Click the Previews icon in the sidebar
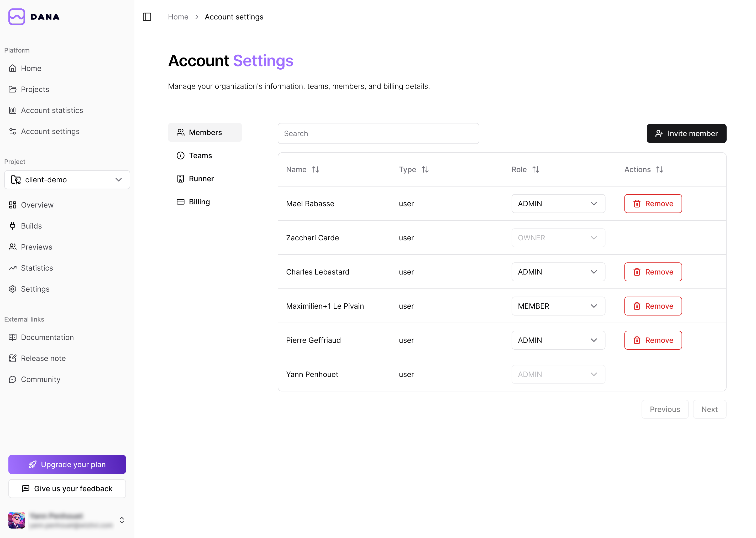Image resolution: width=756 pixels, height=538 pixels. (x=13, y=247)
